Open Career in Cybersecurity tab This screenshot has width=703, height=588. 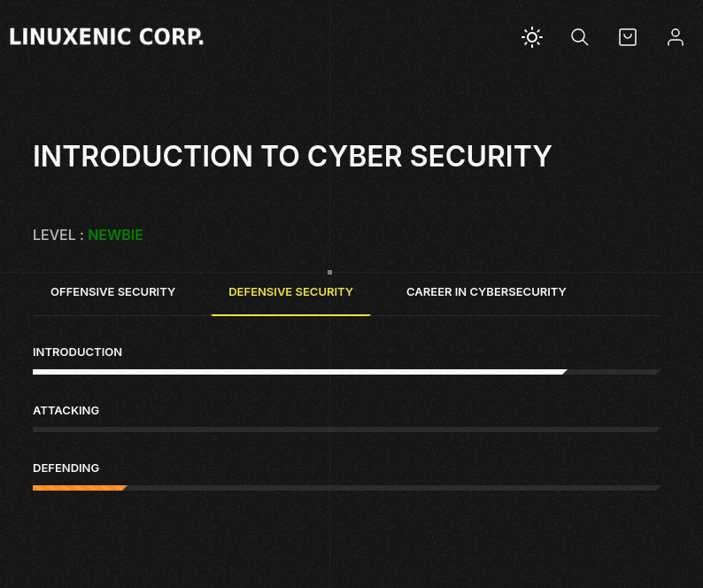[x=486, y=292]
